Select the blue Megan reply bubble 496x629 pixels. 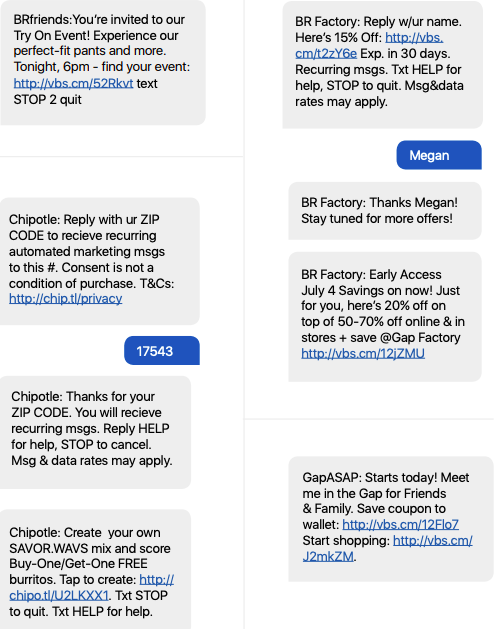tap(439, 155)
